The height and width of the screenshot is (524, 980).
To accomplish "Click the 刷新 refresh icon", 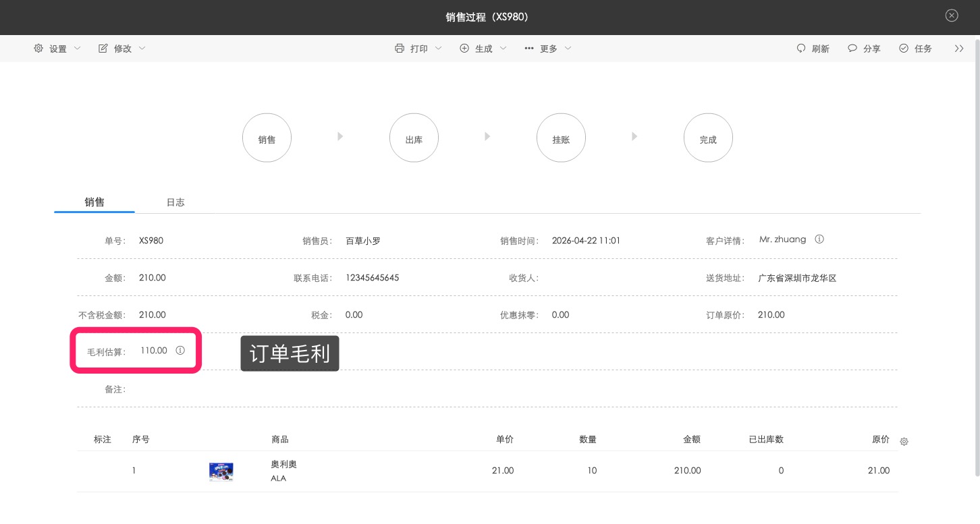I will 801,49.
